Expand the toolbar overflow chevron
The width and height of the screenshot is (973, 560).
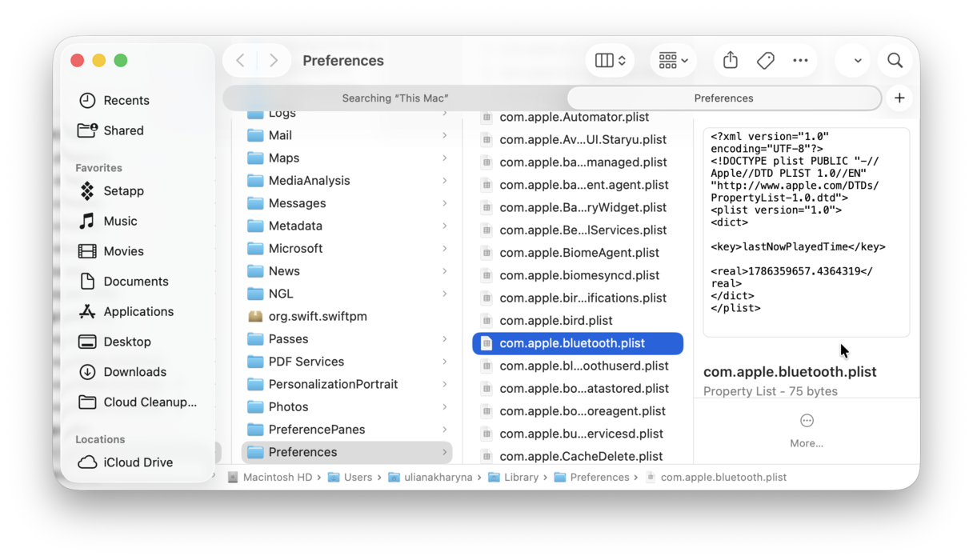click(857, 61)
